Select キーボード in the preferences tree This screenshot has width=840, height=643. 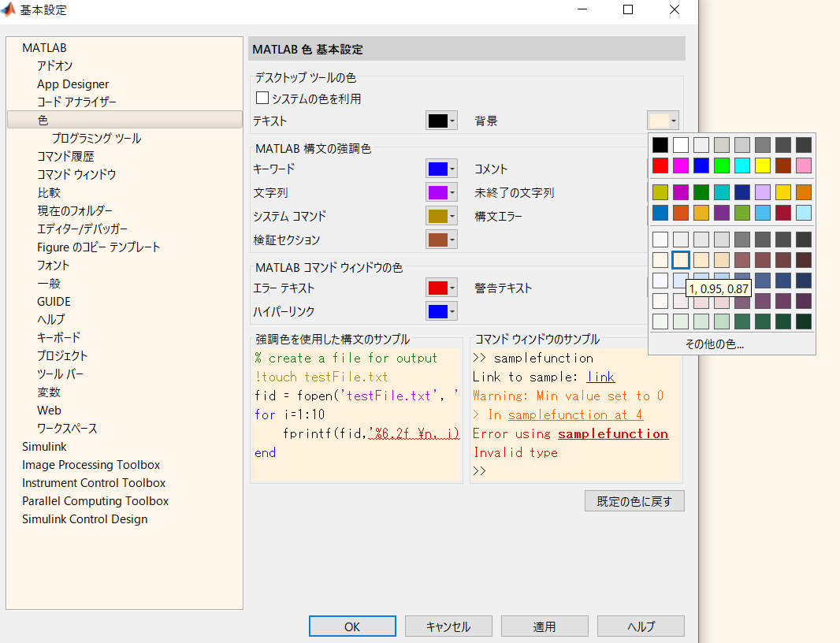click(58, 337)
